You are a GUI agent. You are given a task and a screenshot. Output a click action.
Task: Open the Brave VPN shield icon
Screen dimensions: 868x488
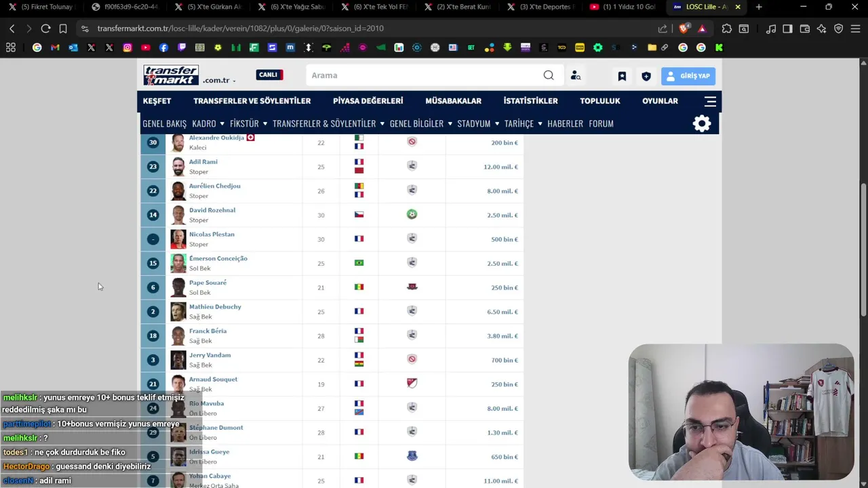839,28
